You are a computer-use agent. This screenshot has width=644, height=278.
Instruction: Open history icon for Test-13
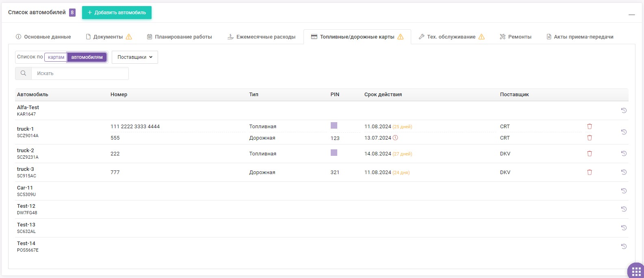(x=624, y=228)
